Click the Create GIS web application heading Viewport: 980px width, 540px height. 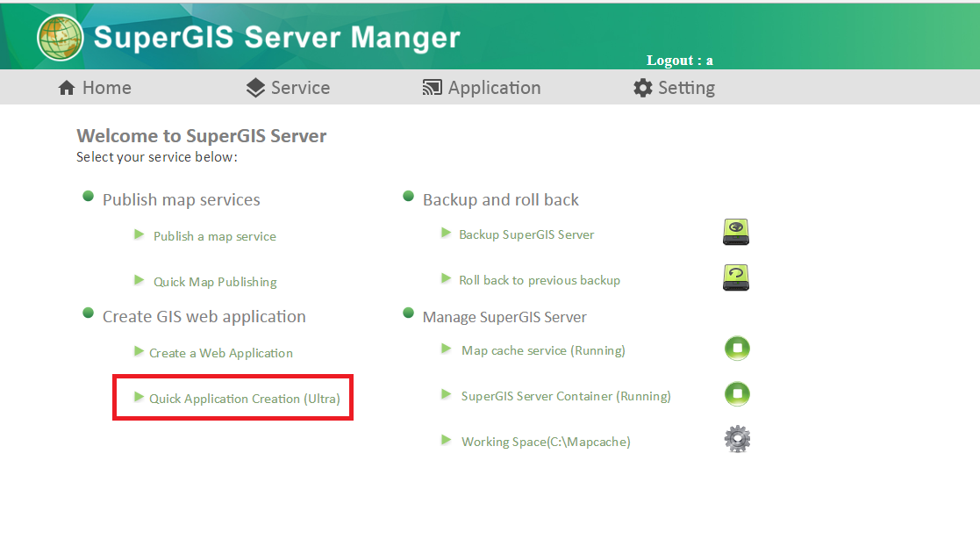(204, 317)
